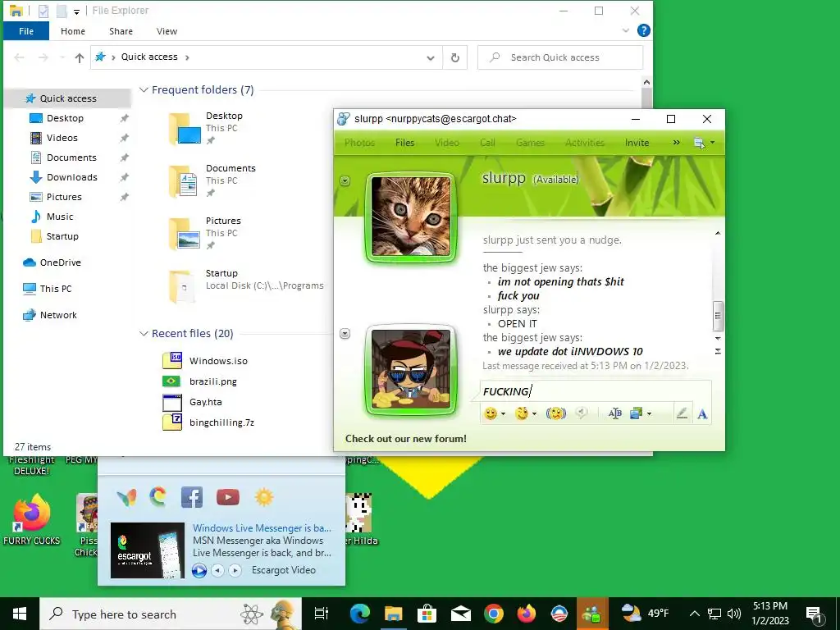Click the sun weather icon in widget
This screenshot has width=840, height=630.
264,497
